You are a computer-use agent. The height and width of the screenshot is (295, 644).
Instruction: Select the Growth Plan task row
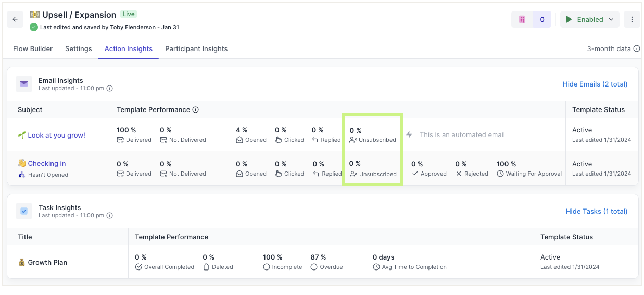coord(47,262)
